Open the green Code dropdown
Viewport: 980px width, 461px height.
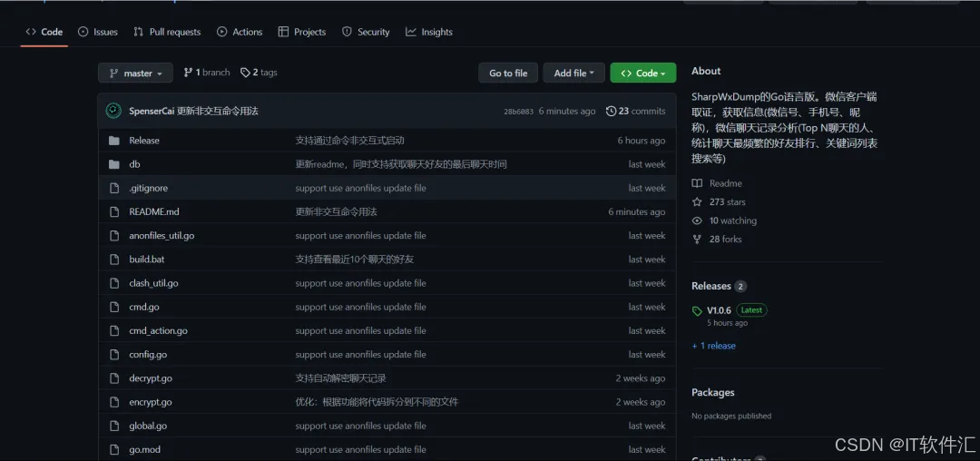coord(643,74)
